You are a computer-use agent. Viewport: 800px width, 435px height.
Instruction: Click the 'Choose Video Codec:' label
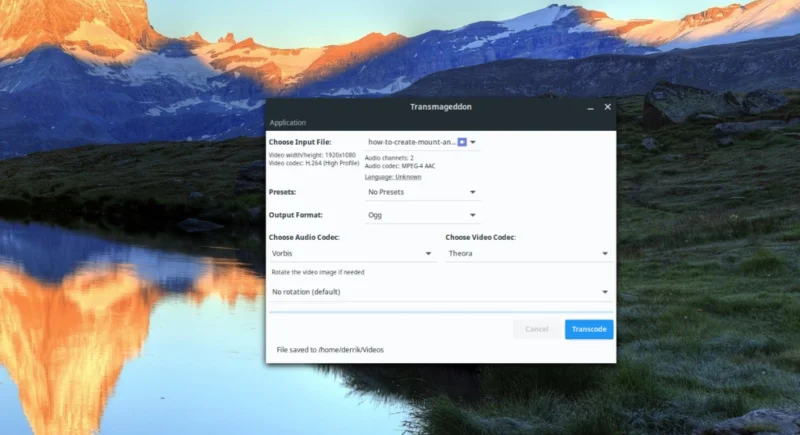(x=481, y=237)
